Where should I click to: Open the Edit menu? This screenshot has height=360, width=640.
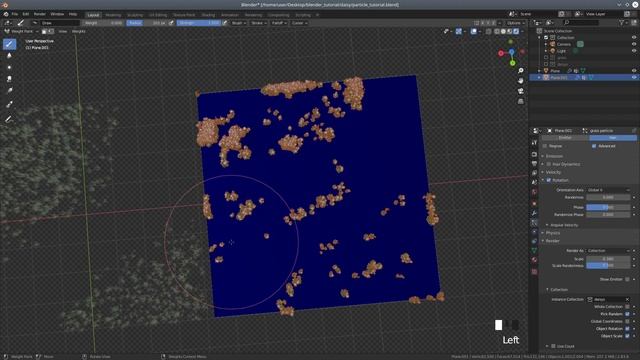coord(26,14)
